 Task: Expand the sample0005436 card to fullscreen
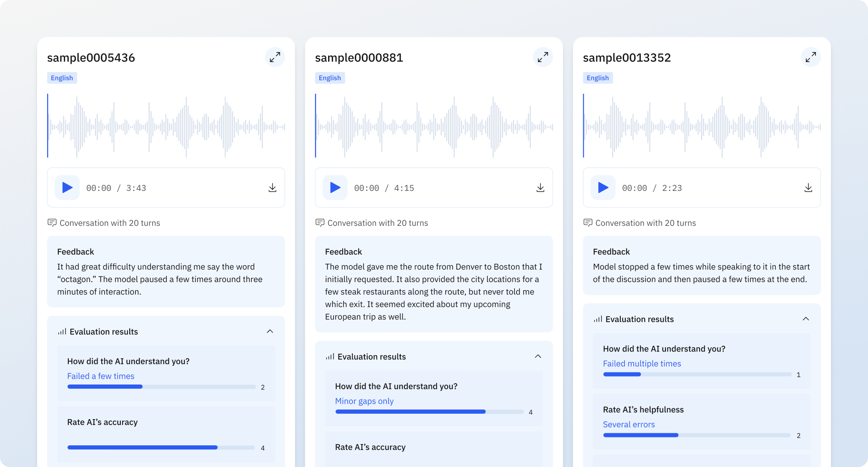pyautogui.click(x=275, y=57)
